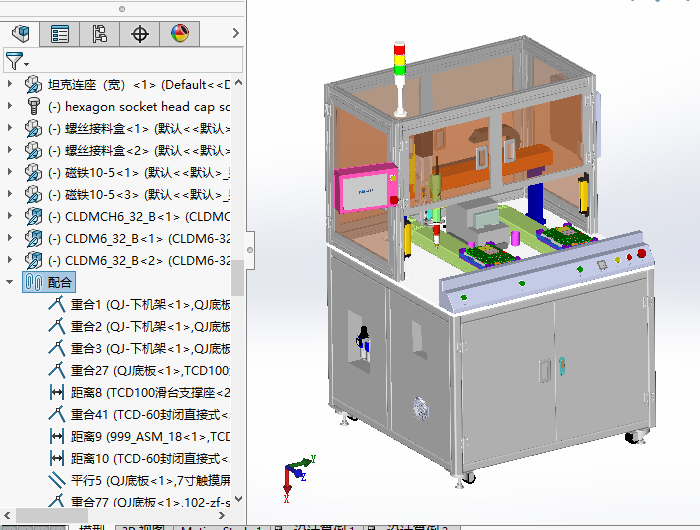Click the coordinate triad in the viewport
The image size is (700, 530).
coord(298,478)
